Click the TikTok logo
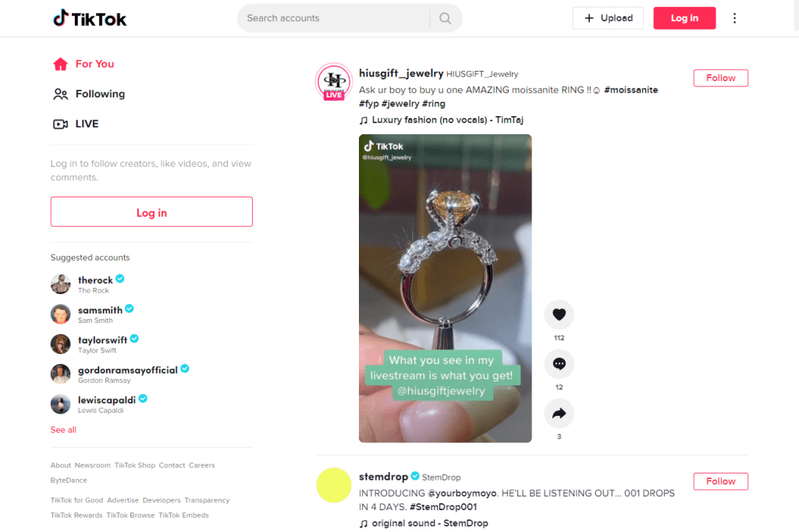 (89, 17)
